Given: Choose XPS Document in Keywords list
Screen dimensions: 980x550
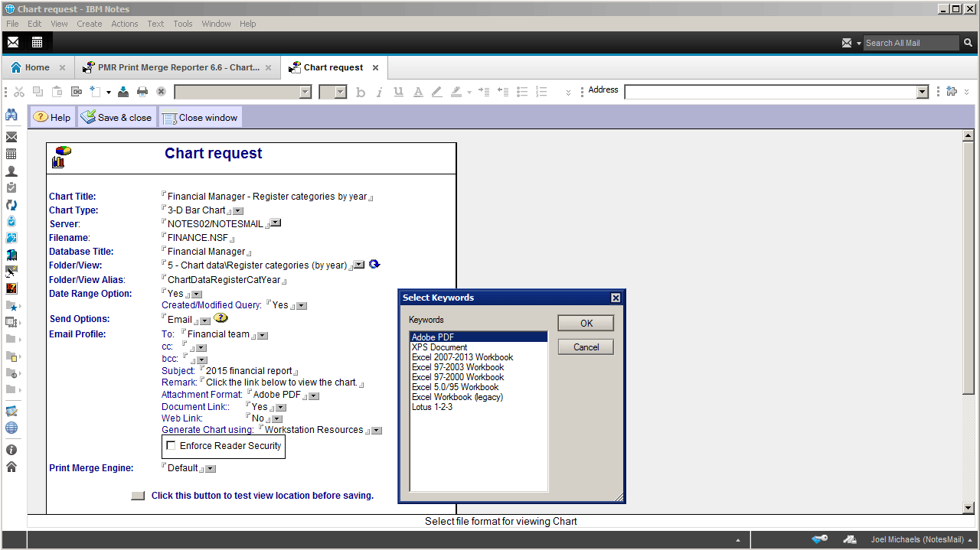Looking at the screenshot, I should click(x=439, y=347).
